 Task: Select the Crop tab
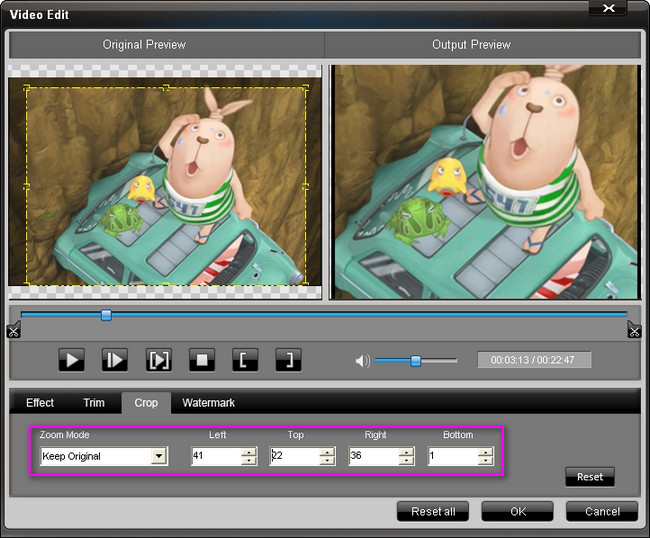tap(146, 403)
